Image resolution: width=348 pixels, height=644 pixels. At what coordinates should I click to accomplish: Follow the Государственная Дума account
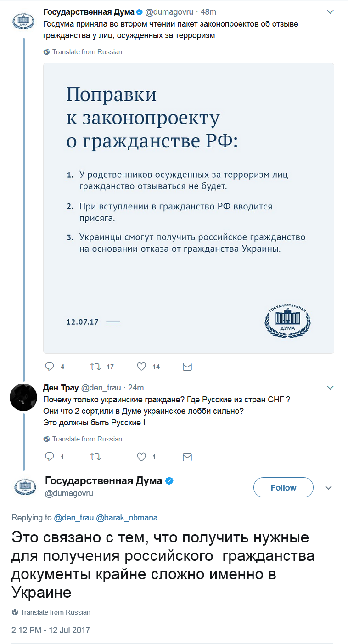(283, 488)
